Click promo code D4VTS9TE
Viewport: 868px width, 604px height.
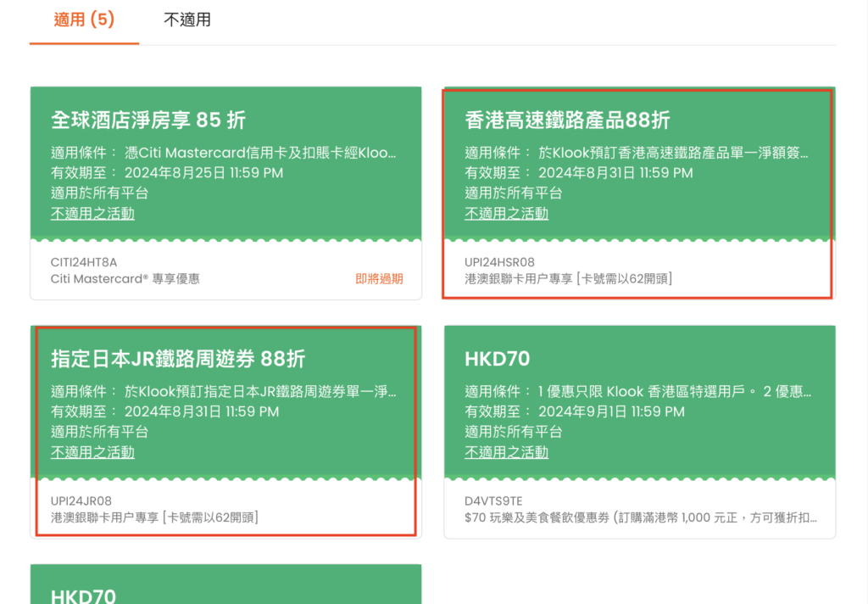[x=493, y=501]
